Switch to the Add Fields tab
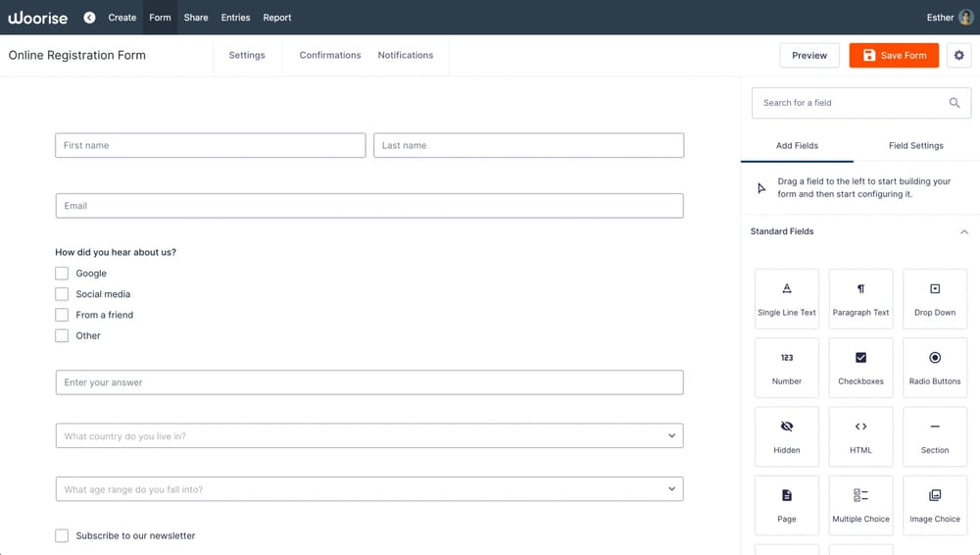Screen dimensions: 980x555 pos(797,146)
